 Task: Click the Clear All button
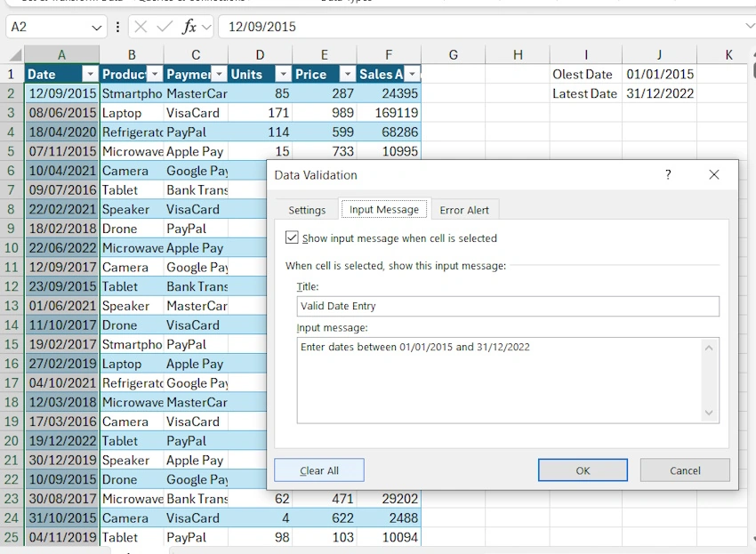click(x=319, y=470)
